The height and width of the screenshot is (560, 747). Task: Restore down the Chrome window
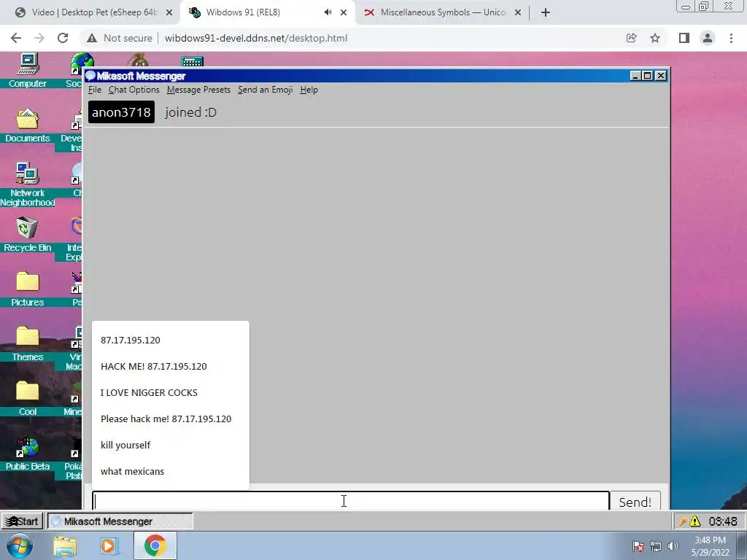click(x=704, y=7)
